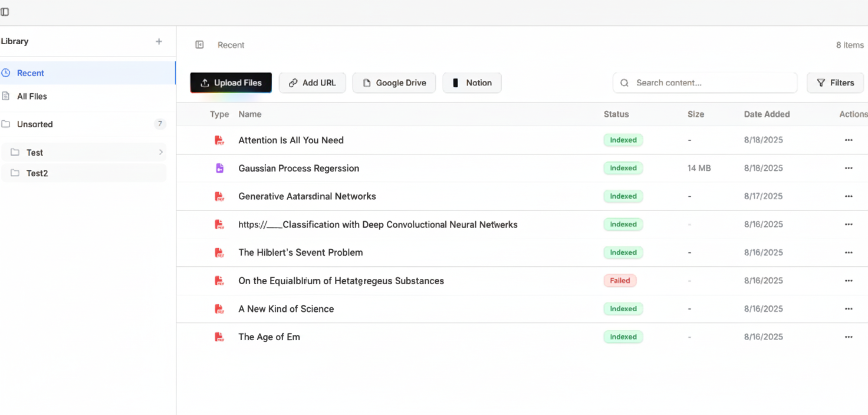This screenshot has height=415, width=868.
Task: Click the panel icon next to Recent breadcrumb
Action: click(x=199, y=45)
